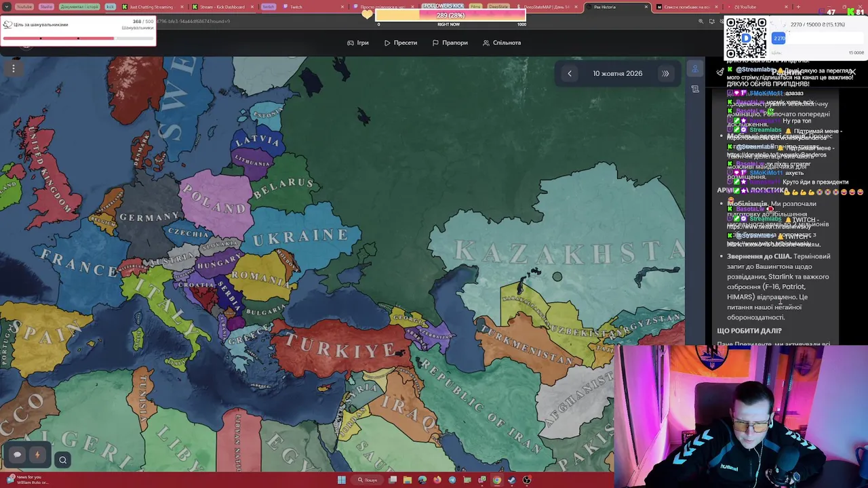Open the Прапори menu
Image resolution: width=868 pixels, height=488 pixels.
click(x=450, y=43)
